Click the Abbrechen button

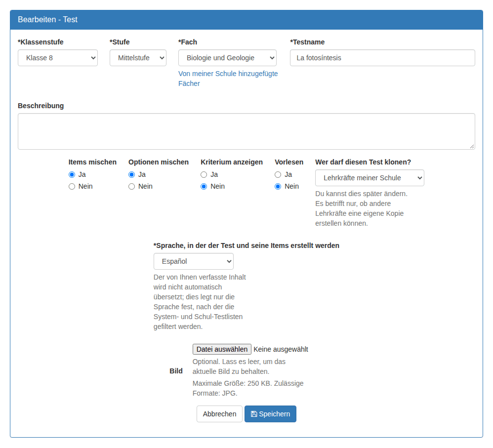(219, 414)
